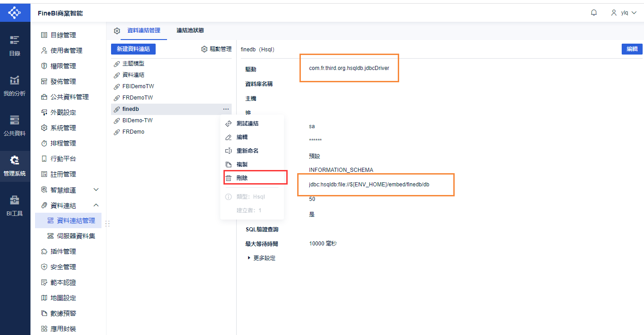Screen dimensions: 644x335
Task: Switch to 我的分析 via sidebar icon
Action: tap(15, 86)
